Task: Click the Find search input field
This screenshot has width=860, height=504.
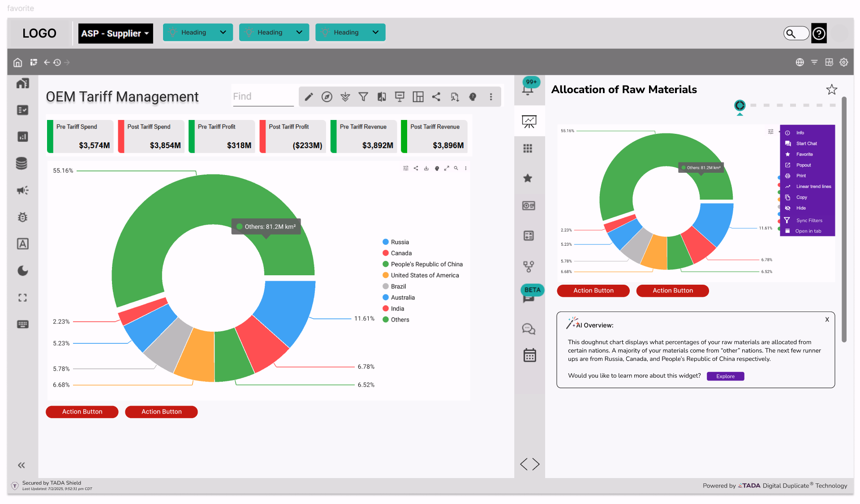Action: pos(262,97)
